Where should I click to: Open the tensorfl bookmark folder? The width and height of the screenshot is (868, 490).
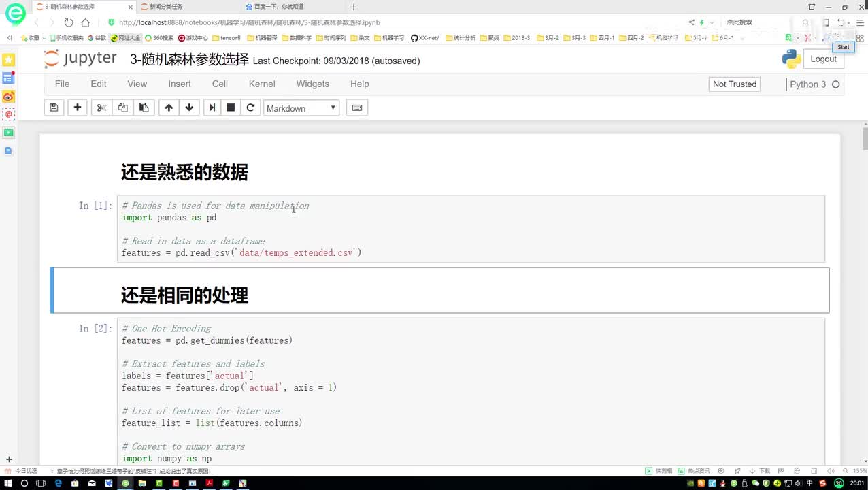[227, 38]
